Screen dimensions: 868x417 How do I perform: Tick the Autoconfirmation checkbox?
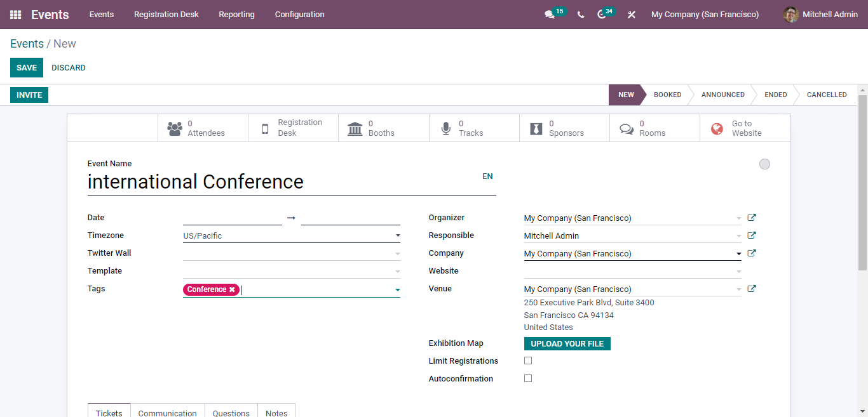click(528, 378)
